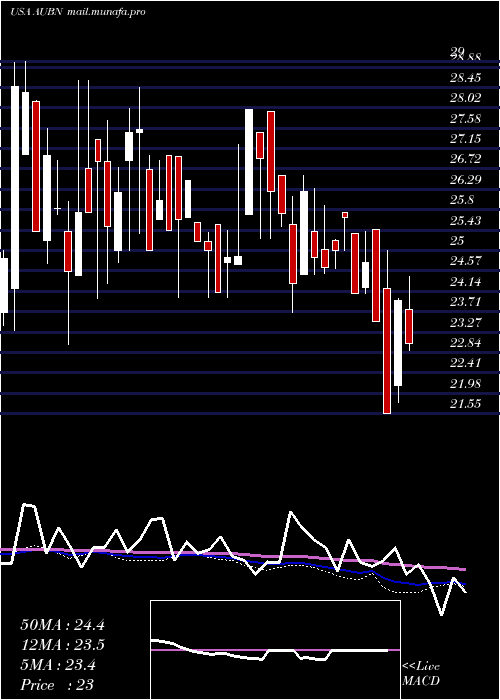Click the 12MA : 23.5 readout

pos(62,645)
